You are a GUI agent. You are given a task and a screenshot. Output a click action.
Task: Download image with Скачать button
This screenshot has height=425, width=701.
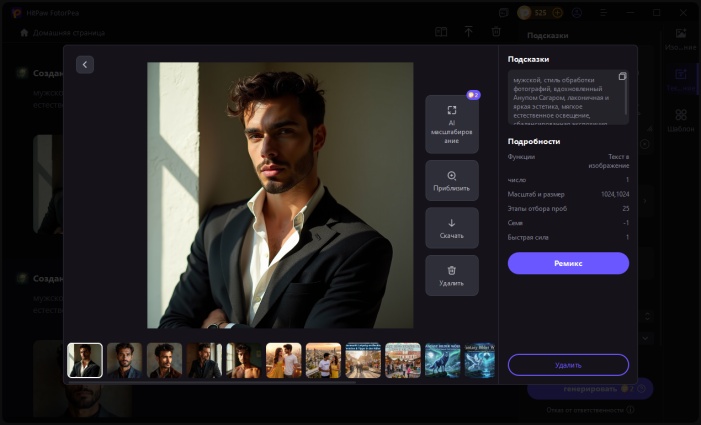pos(451,228)
